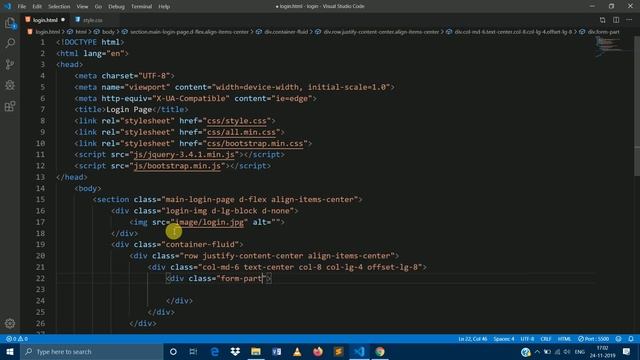Click line number 15 in the gutter
Image resolution: width=640 pixels, height=360 pixels.
[40, 200]
